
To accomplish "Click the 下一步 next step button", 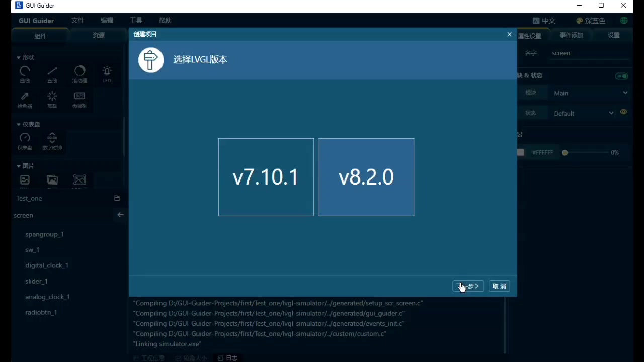I will tap(468, 286).
